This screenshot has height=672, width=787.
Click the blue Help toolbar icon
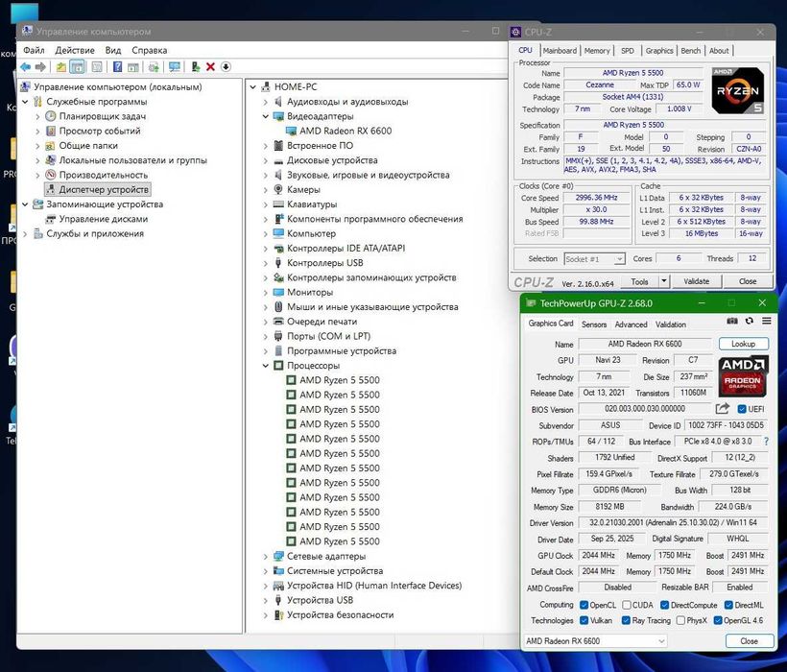coord(117,66)
